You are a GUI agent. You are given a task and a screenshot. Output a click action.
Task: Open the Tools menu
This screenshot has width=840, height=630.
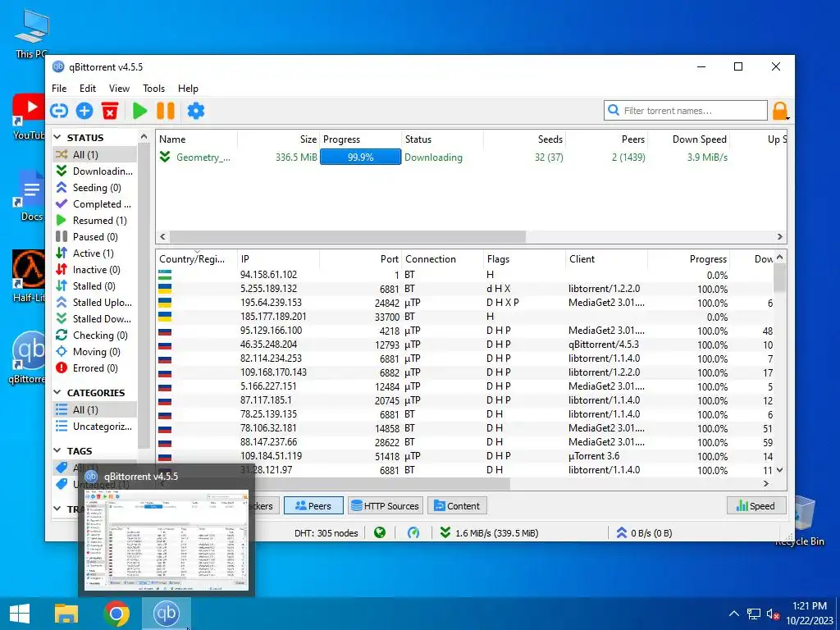(x=153, y=89)
